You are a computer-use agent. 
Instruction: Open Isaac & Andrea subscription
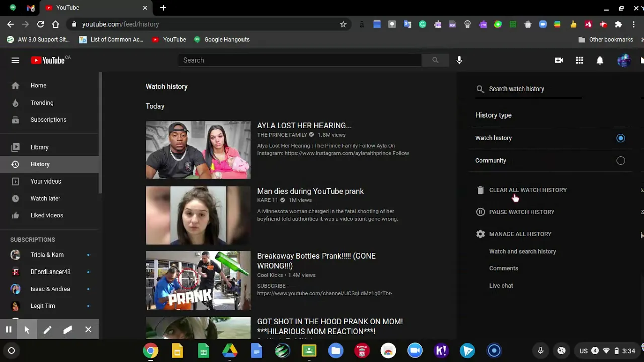click(x=49, y=289)
